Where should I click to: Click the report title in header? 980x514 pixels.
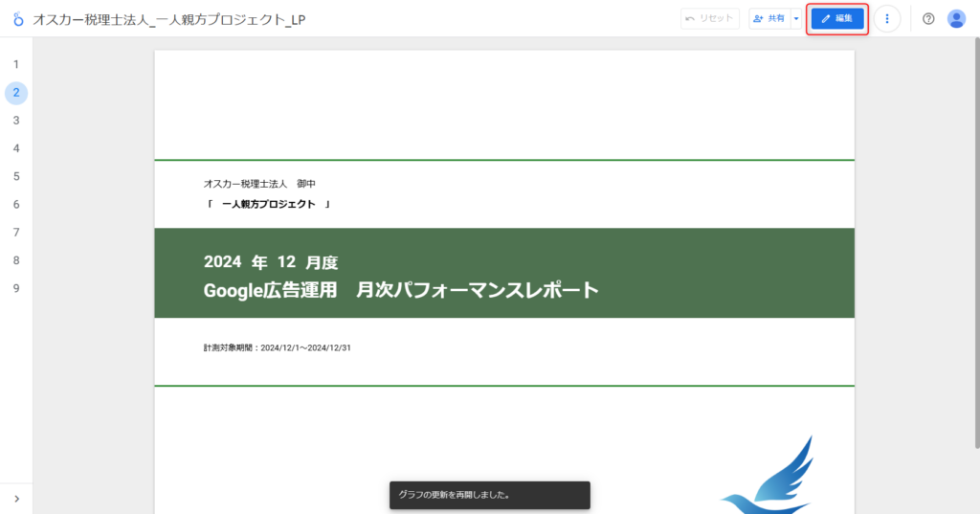[x=169, y=19]
